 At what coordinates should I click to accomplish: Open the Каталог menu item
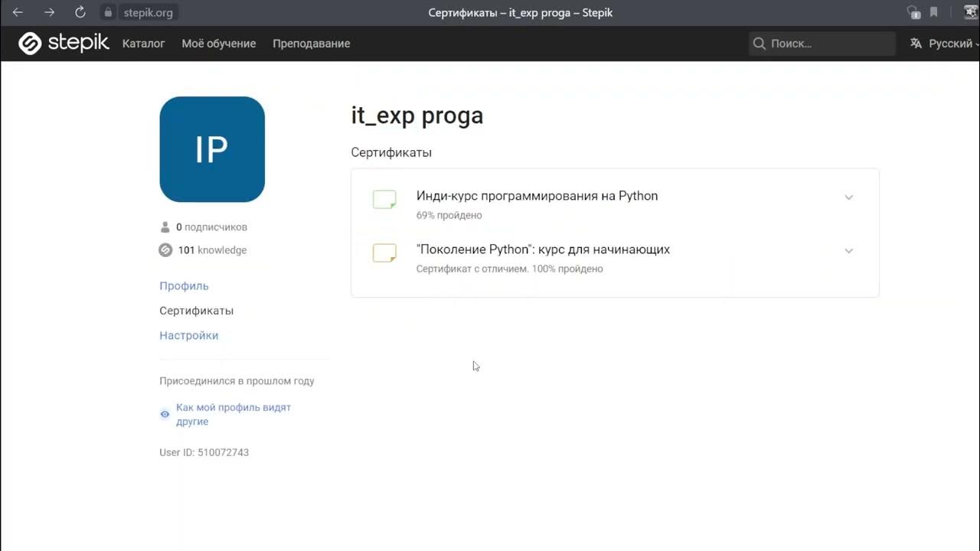pos(143,44)
